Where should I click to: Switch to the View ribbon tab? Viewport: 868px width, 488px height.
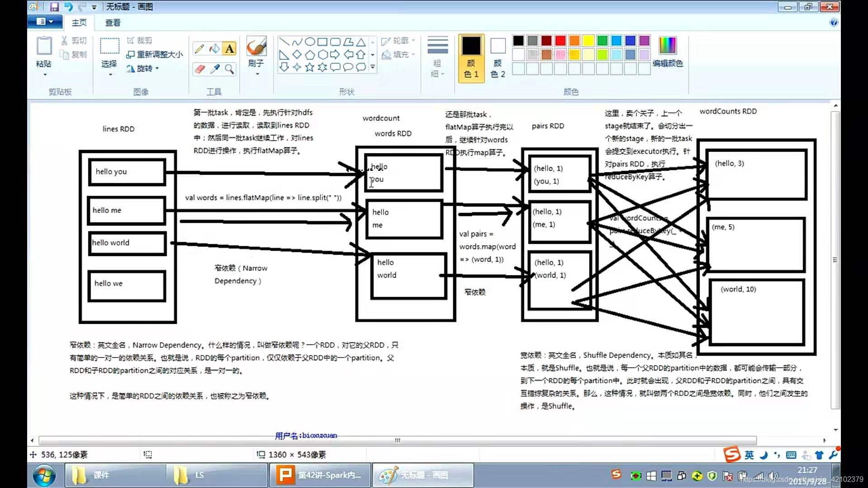[113, 23]
